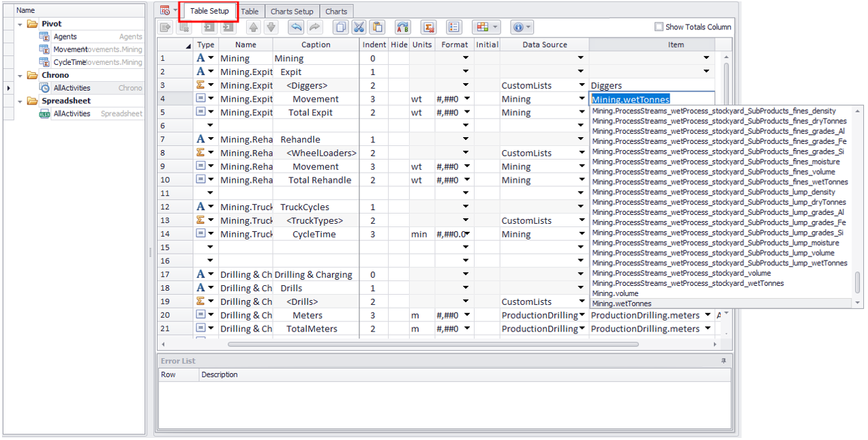Click the Copy icon in the toolbar
Viewport: 868px width, 440px height.
click(x=340, y=27)
